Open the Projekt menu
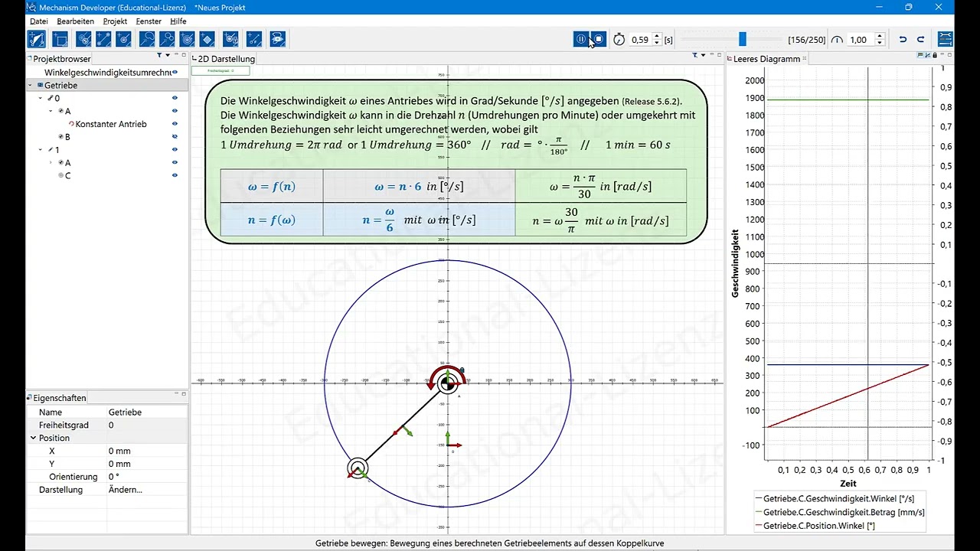The width and height of the screenshot is (980, 551). (x=115, y=21)
